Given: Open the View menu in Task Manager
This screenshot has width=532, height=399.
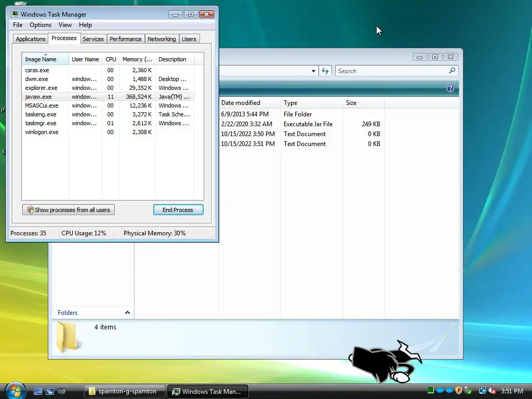Looking at the screenshot, I should pyautogui.click(x=65, y=25).
